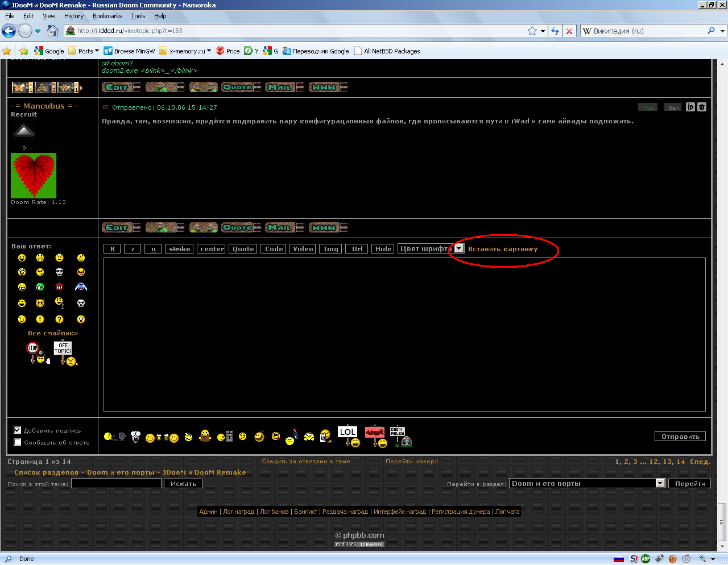The height and width of the screenshot is (565, 728).
Task: Click the 'Отправить' submit button
Action: 680,437
